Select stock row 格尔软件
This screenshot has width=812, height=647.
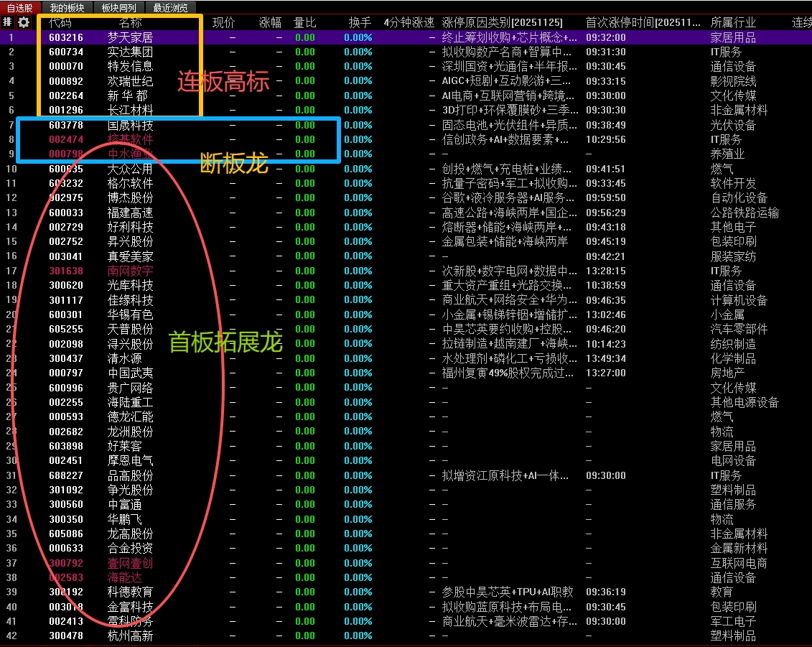406,183
